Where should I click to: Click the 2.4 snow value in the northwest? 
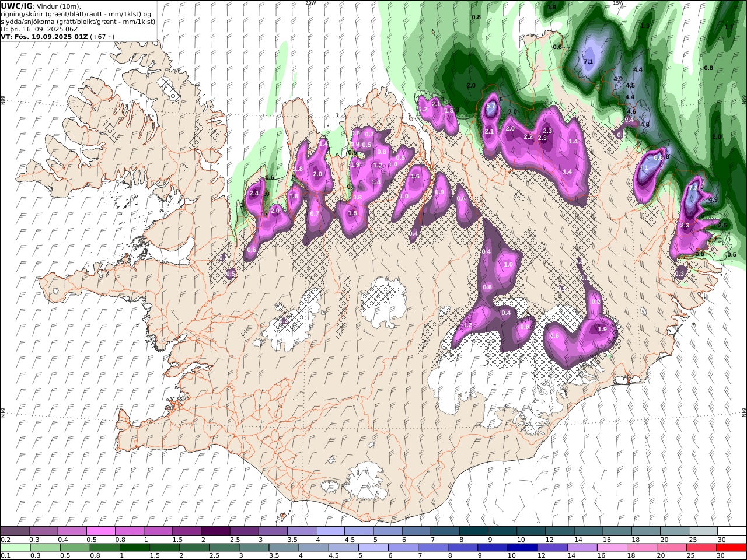coord(254,193)
